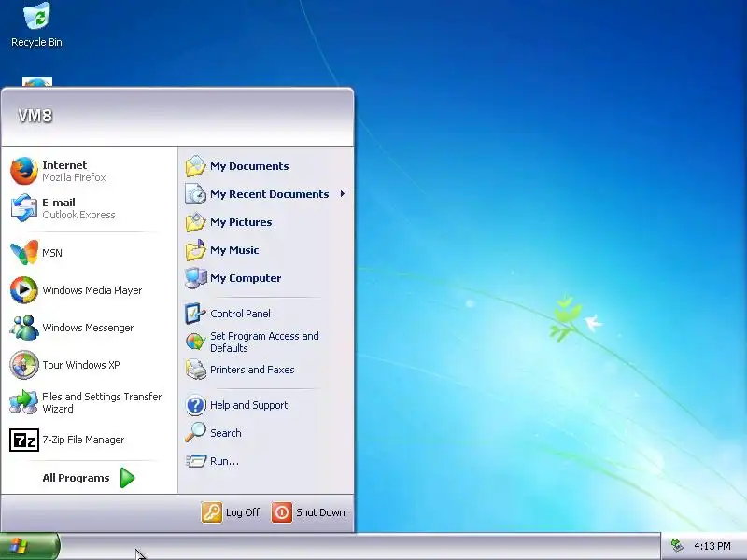Click the My Pictures text label

241,222
